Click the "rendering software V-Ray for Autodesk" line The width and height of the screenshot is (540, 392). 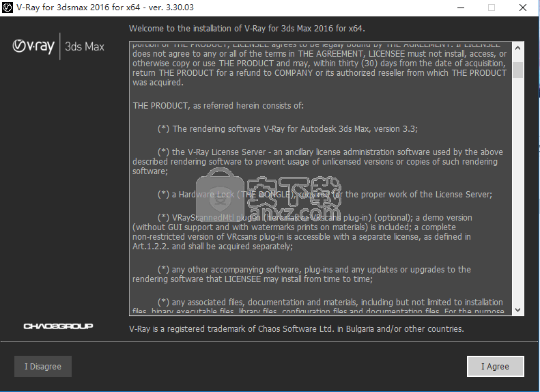click(x=287, y=129)
